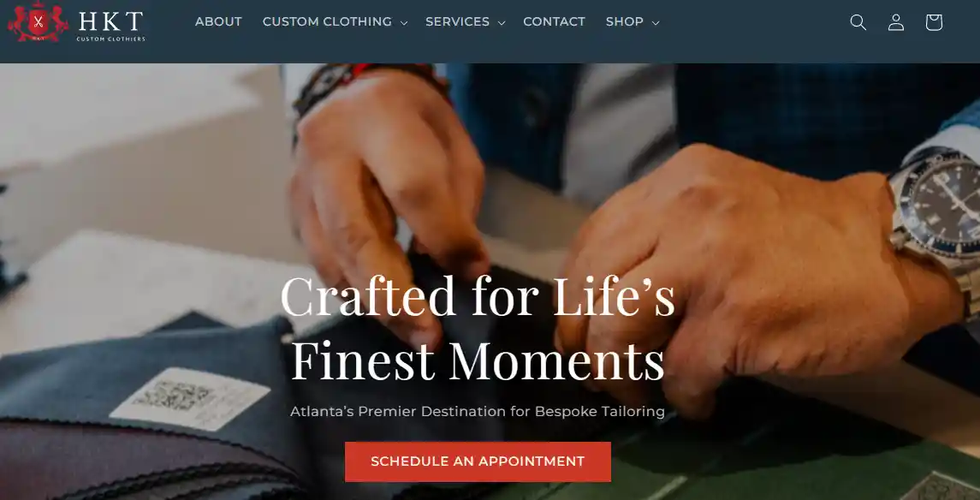This screenshot has width=980, height=500.
Task: Click Schedule an Appointment button
Action: coord(478,461)
